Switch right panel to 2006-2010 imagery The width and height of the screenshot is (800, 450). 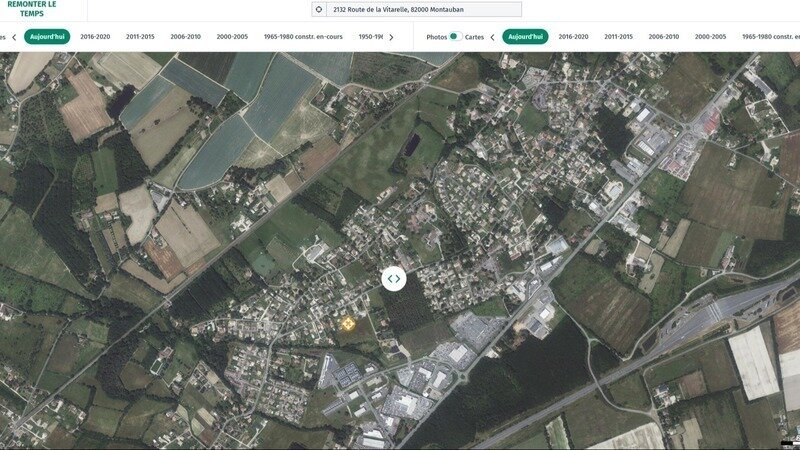pos(664,37)
